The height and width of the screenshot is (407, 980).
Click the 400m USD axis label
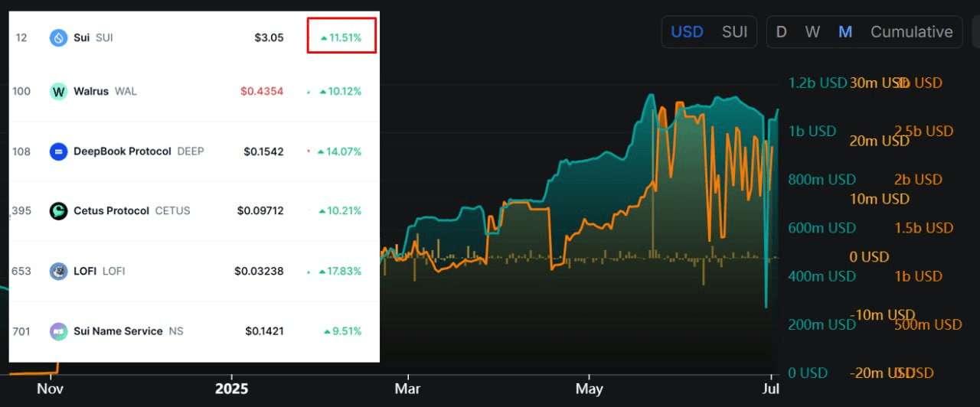(x=822, y=276)
